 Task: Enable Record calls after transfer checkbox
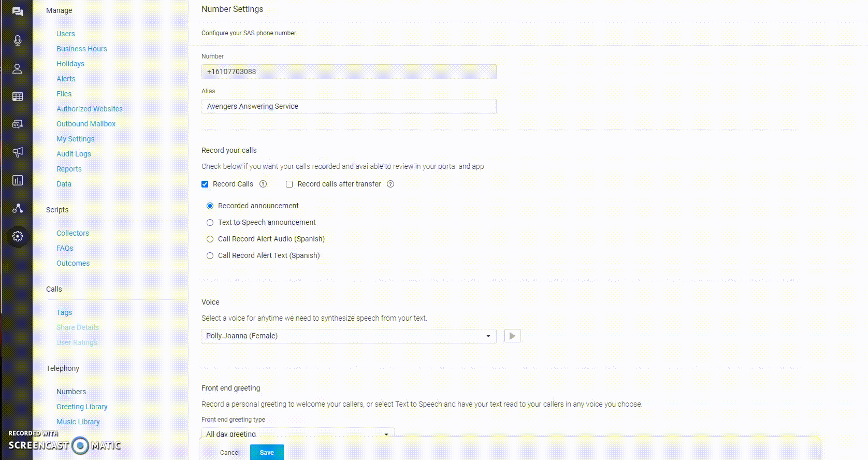click(290, 184)
